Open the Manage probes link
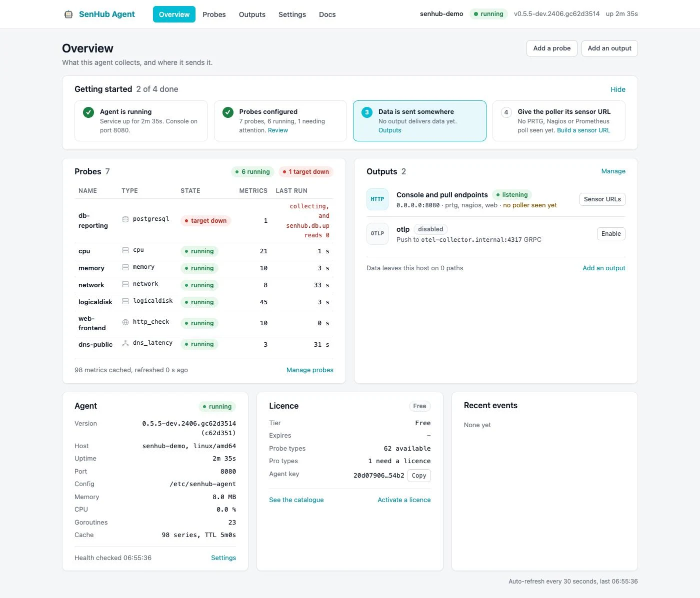Viewport: 700px width, 598px height. 310,370
